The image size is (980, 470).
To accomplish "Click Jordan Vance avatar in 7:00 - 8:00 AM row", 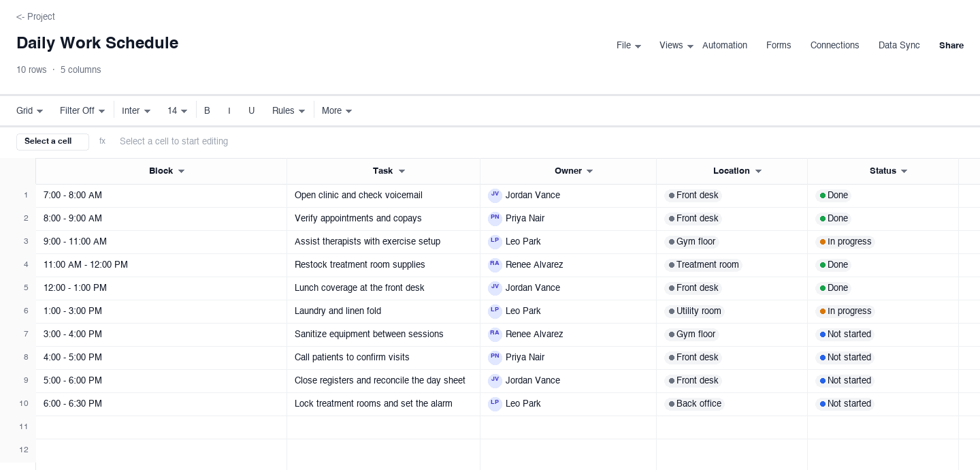I will point(495,195).
